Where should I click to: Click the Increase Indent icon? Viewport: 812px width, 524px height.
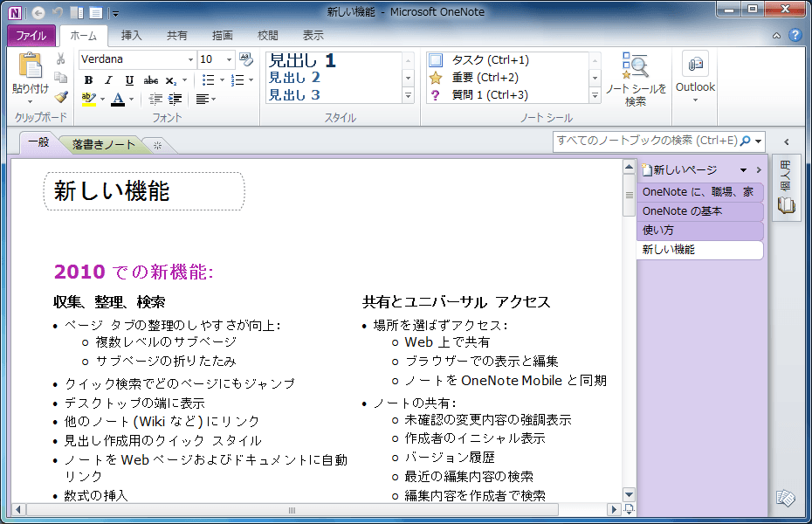coord(175,99)
